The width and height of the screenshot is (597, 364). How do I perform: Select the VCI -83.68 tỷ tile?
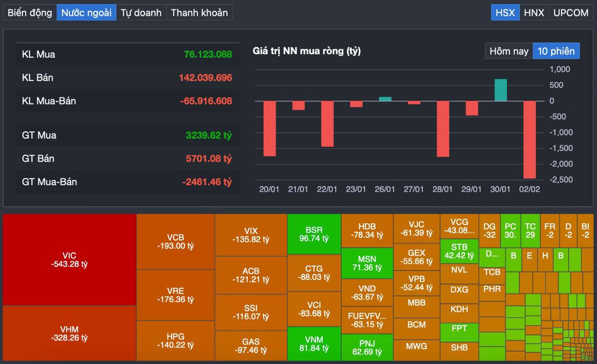314,309
